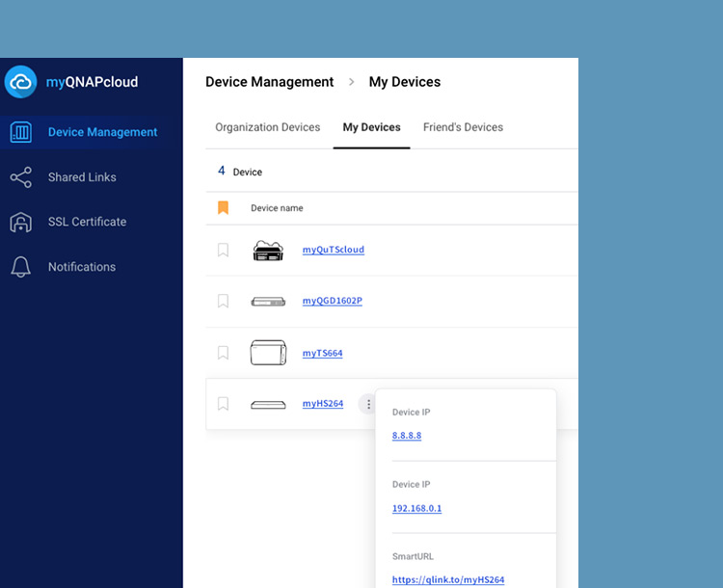723x588 pixels.
Task: Open the qlink.to/myHS264 SmartURL link
Action: point(447,579)
